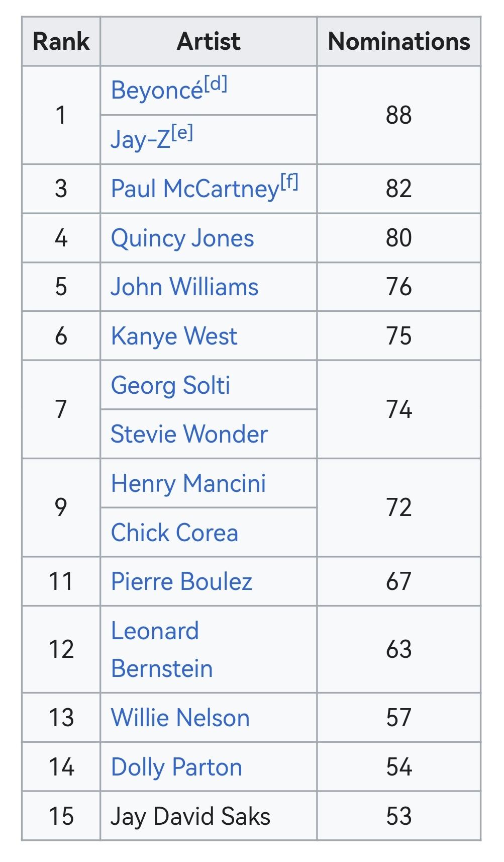The height and width of the screenshot is (862, 504).
Task: Open the Beyoncé artist link
Action: (157, 91)
